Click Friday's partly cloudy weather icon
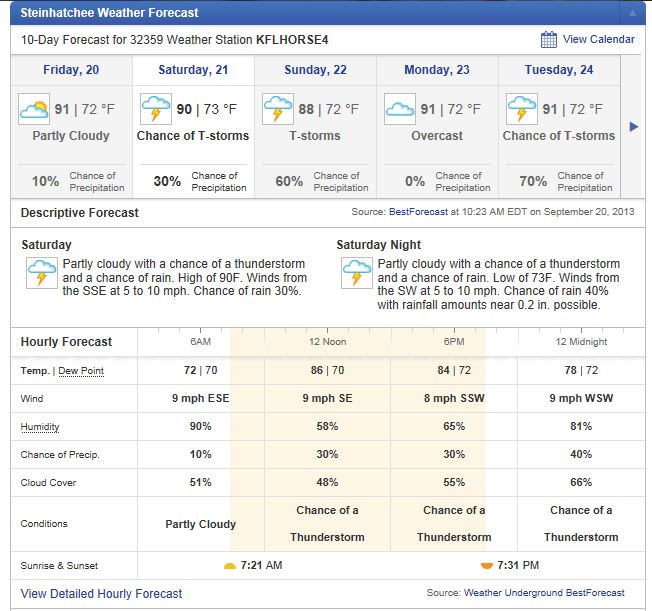 point(34,109)
